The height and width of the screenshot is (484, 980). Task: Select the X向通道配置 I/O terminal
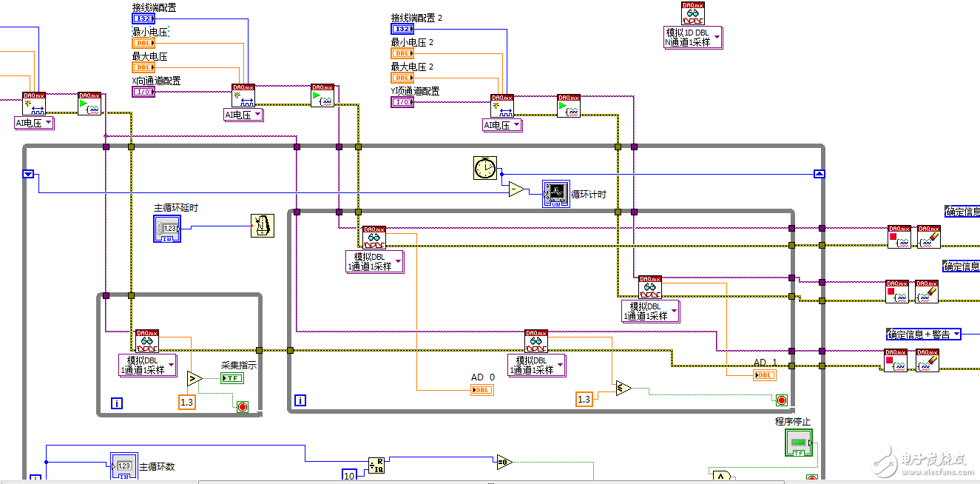coord(143,92)
